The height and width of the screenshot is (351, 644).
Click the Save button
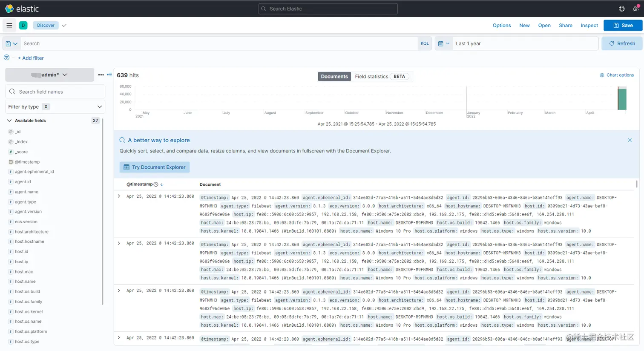[623, 25]
